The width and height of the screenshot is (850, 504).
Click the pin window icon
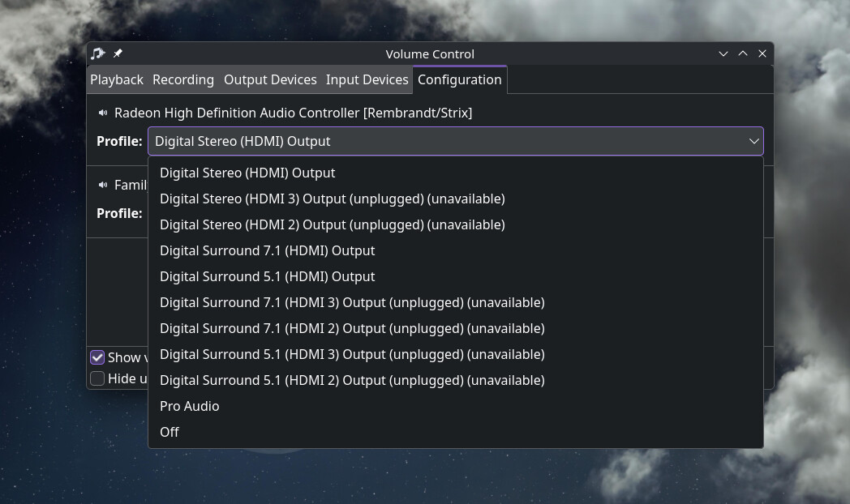(x=118, y=53)
